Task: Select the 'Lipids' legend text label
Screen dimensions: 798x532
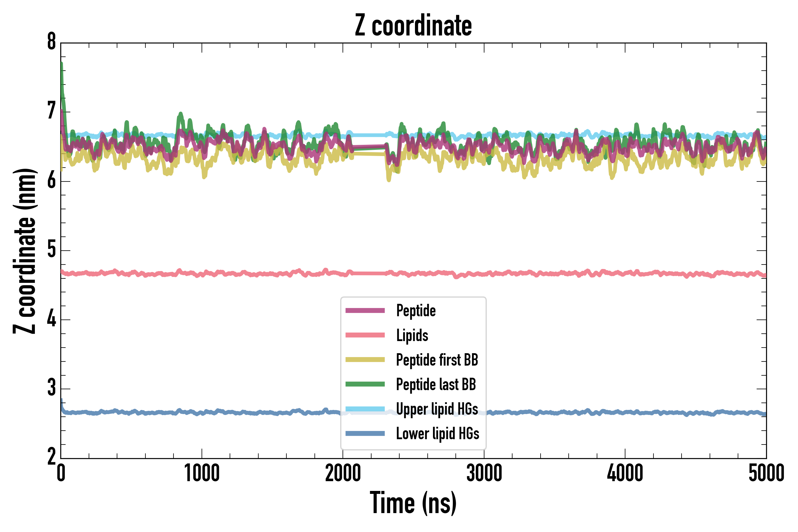Action: click(412, 335)
